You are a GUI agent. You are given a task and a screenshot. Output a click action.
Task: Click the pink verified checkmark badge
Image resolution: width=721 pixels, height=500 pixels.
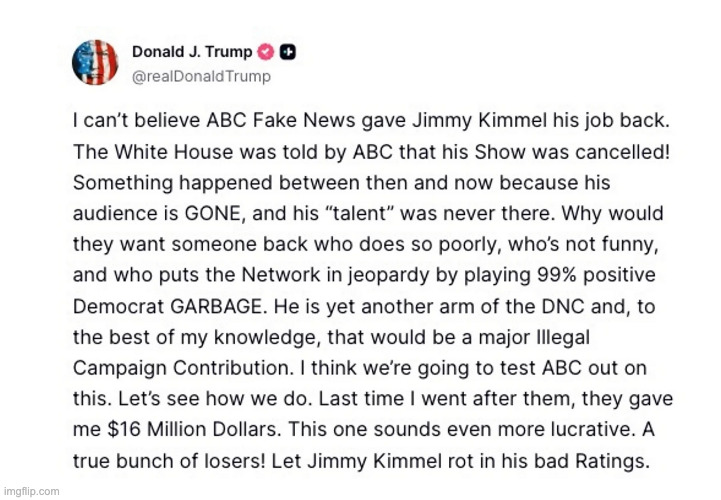[x=266, y=52]
